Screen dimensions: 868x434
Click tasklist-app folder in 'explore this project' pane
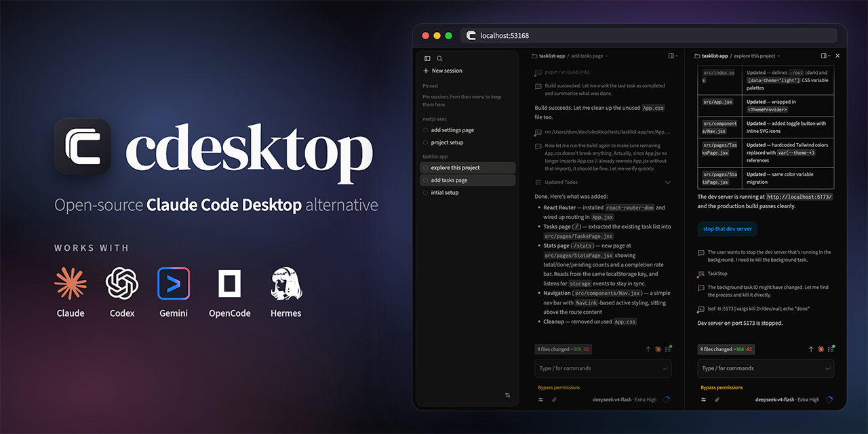click(711, 56)
